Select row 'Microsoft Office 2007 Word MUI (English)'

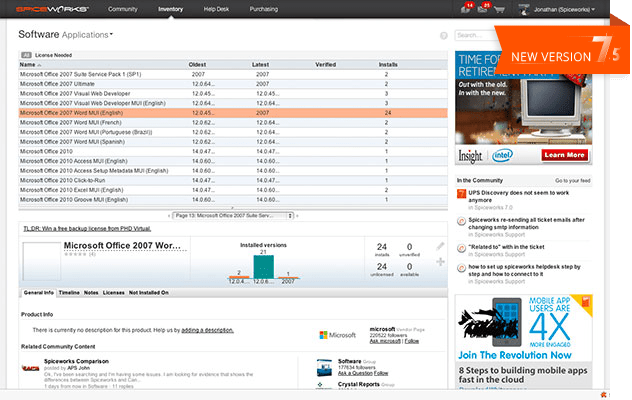click(x=233, y=113)
